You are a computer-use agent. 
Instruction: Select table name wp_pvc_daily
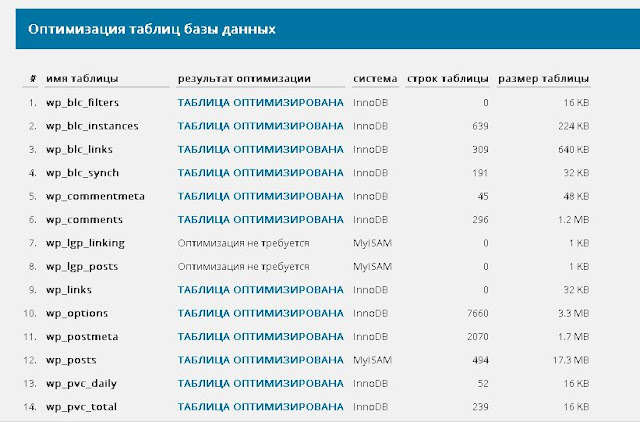pos(82,384)
